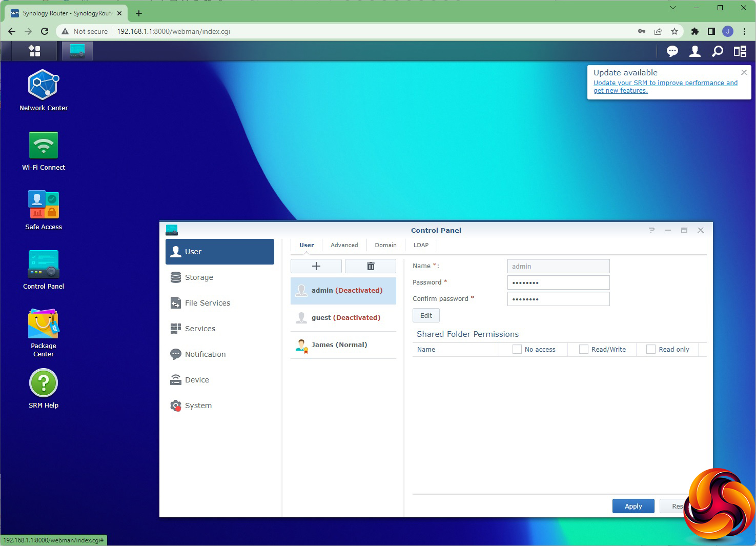Image resolution: width=756 pixels, height=546 pixels.
Task: Open Device section in sidebar
Action: (x=220, y=380)
